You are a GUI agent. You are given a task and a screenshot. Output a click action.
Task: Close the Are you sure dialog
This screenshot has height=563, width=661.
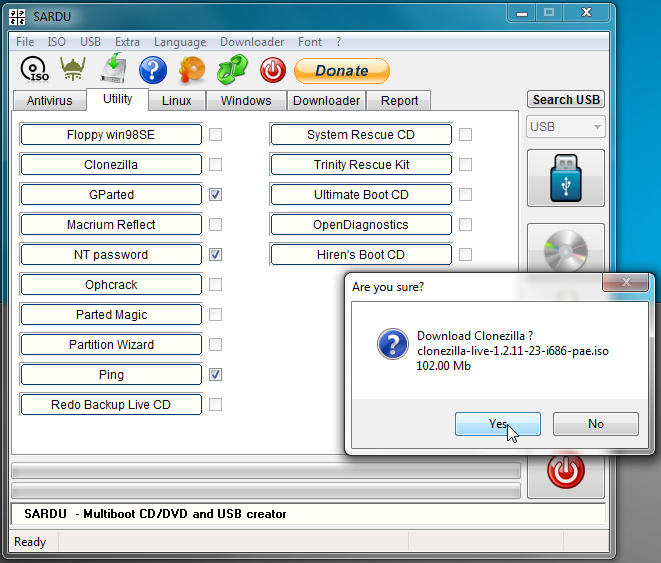(x=626, y=282)
